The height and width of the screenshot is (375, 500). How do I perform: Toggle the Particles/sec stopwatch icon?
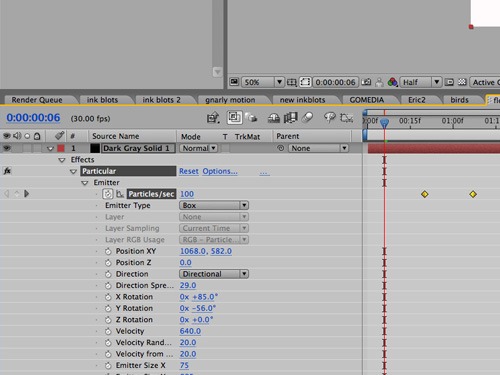(x=107, y=194)
